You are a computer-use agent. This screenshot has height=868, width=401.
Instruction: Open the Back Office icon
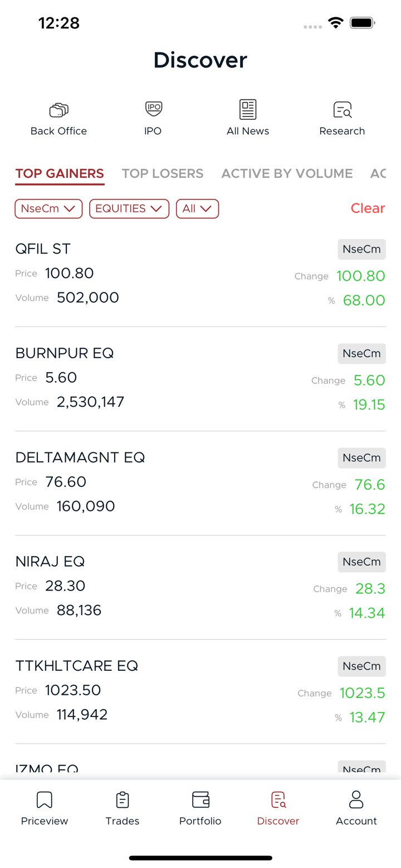click(x=58, y=110)
